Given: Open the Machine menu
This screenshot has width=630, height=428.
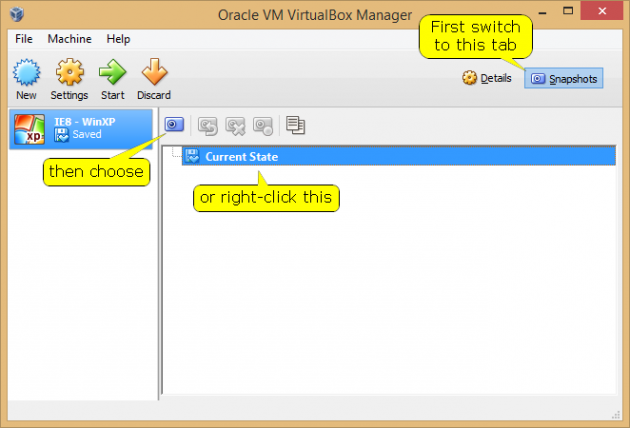Looking at the screenshot, I should (69, 39).
